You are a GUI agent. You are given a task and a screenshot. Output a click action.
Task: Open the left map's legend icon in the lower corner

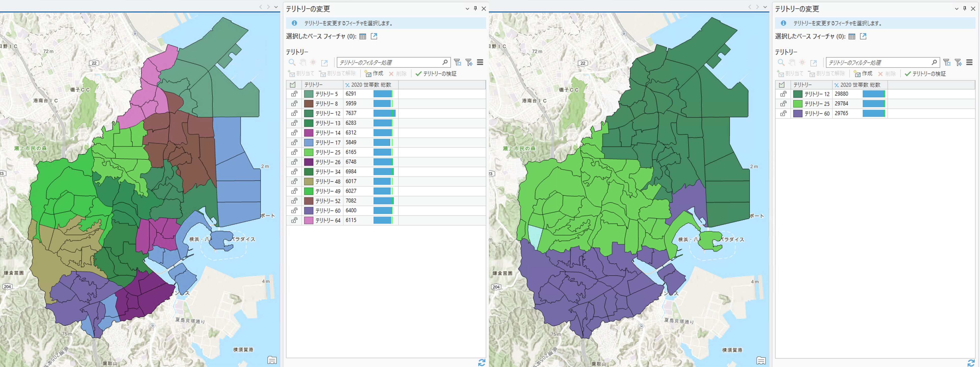pyautogui.click(x=272, y=360)
